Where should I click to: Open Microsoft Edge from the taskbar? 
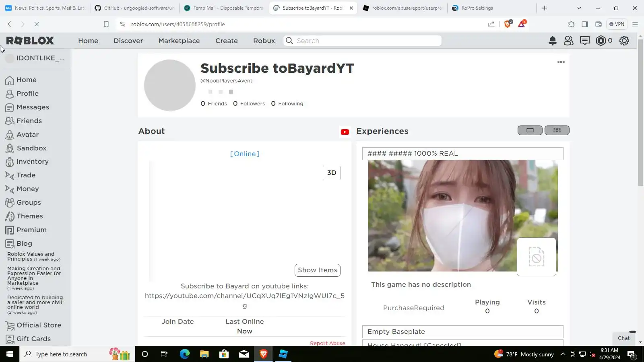(x=185, y=354)
